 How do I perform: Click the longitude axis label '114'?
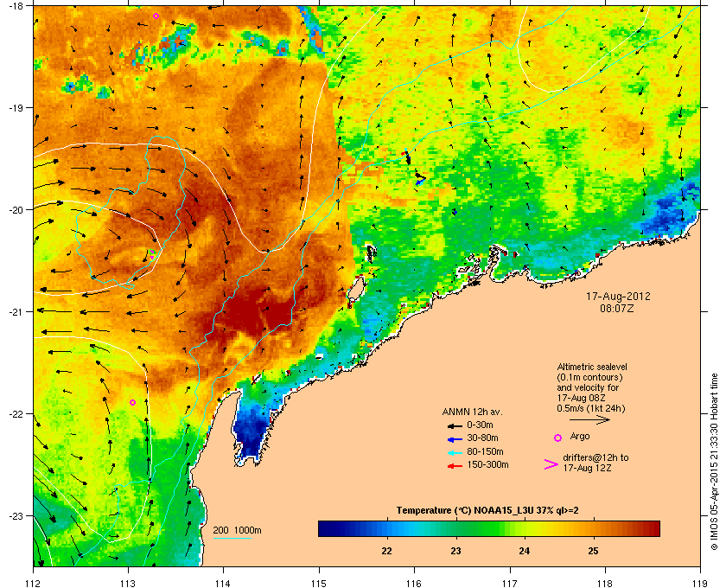(223, 584)
